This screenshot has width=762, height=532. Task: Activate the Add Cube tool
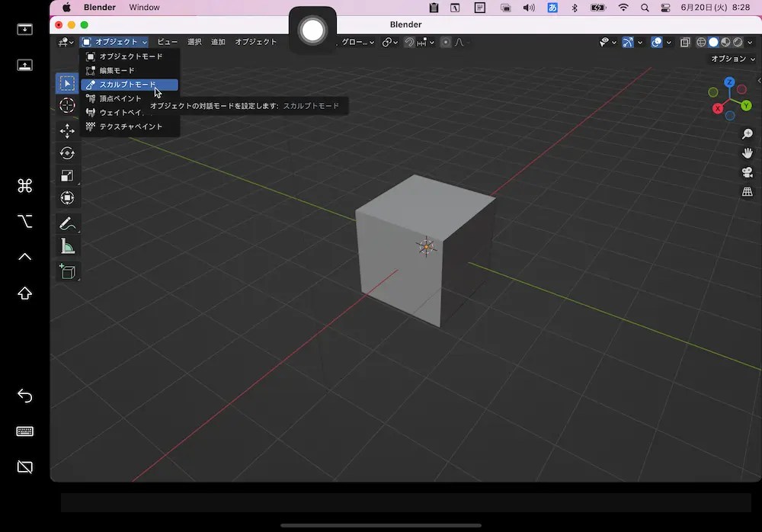click(67, 271)
